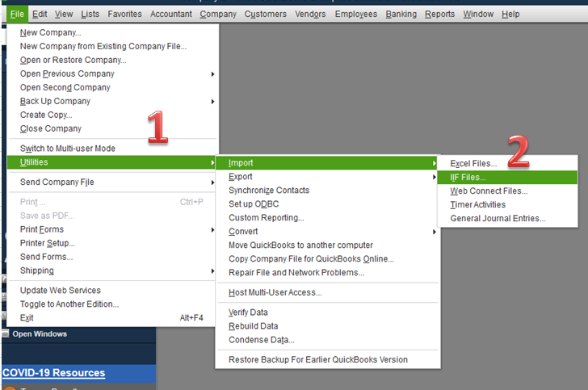Open the View menu

pos(64,15)
